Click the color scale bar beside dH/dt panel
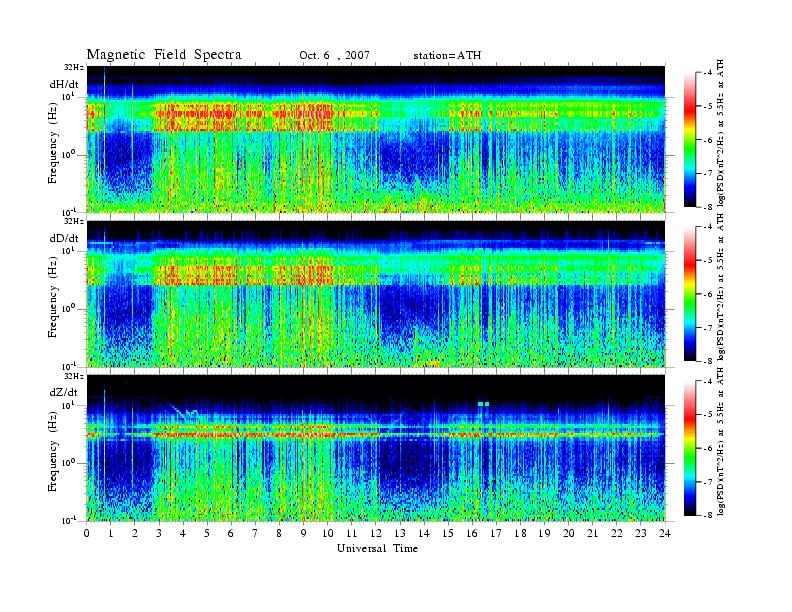This screenshot has width=792, height=612. pos(689,140)
